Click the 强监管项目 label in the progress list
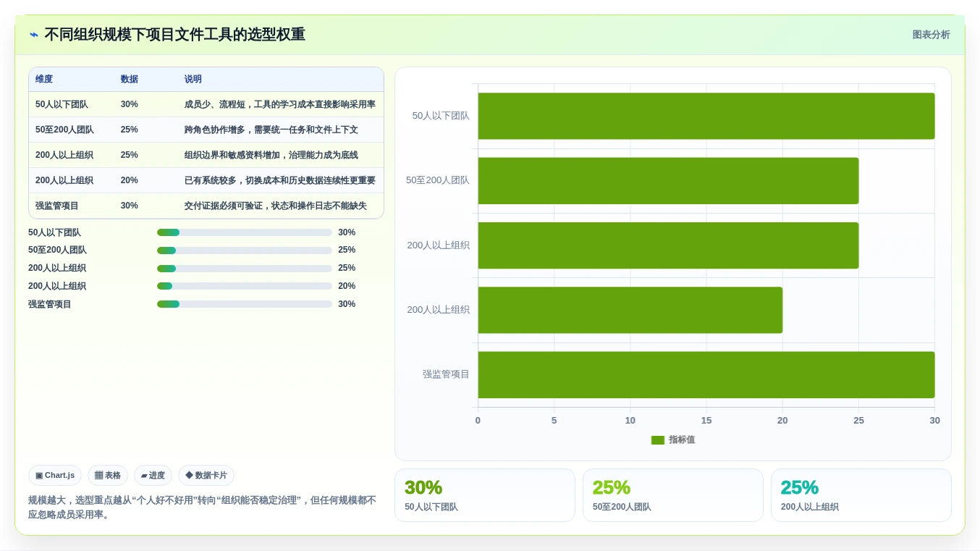Screen dimensions: 980x551 click(x=50, y=304)
